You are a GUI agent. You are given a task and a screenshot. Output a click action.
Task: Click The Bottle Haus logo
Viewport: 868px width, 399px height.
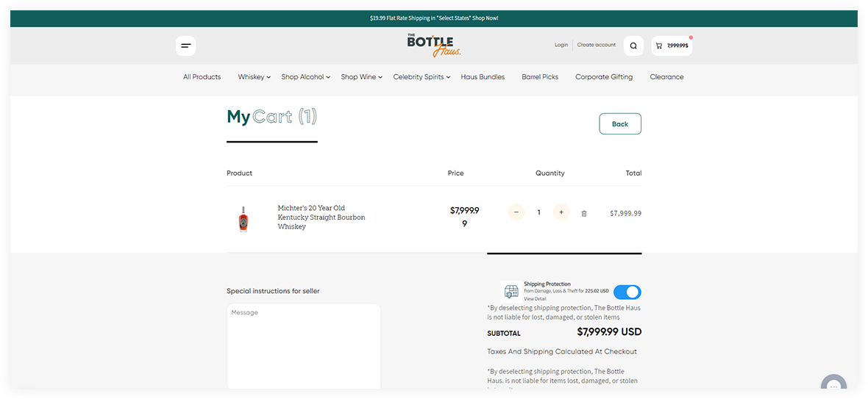click(x=434, y=45)
